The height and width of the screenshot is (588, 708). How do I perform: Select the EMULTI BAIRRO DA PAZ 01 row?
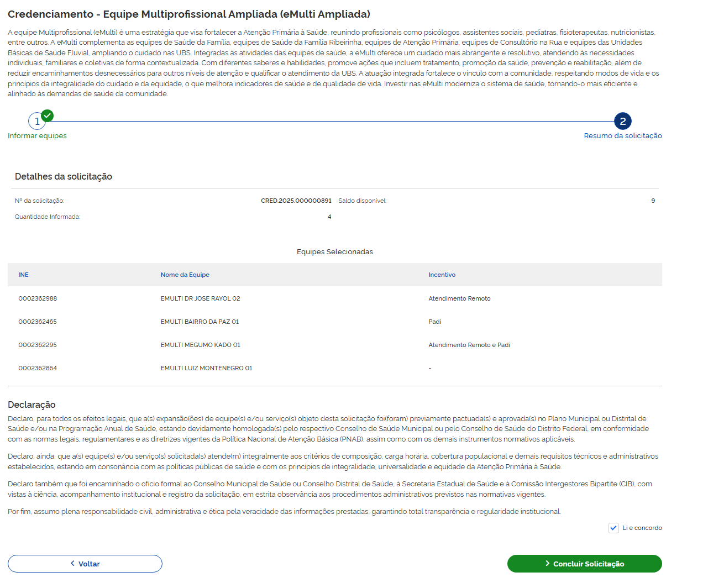click(x=200, y=322)
